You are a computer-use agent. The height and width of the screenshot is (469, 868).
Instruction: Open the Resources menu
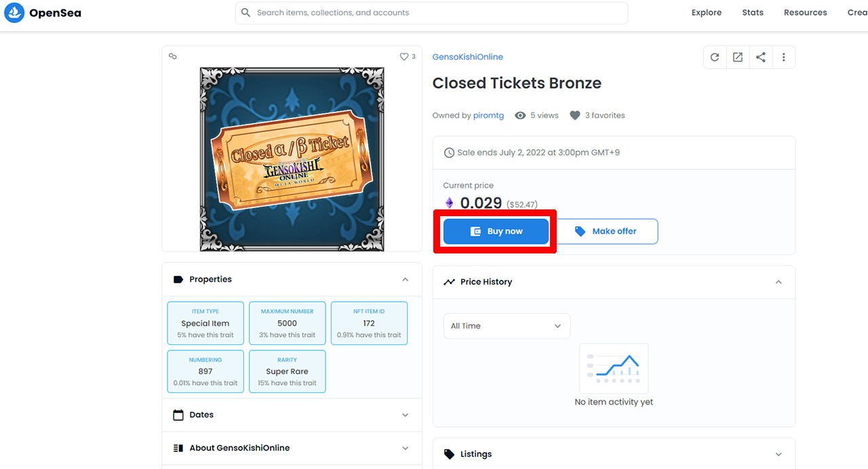click(x=805, y=13)
